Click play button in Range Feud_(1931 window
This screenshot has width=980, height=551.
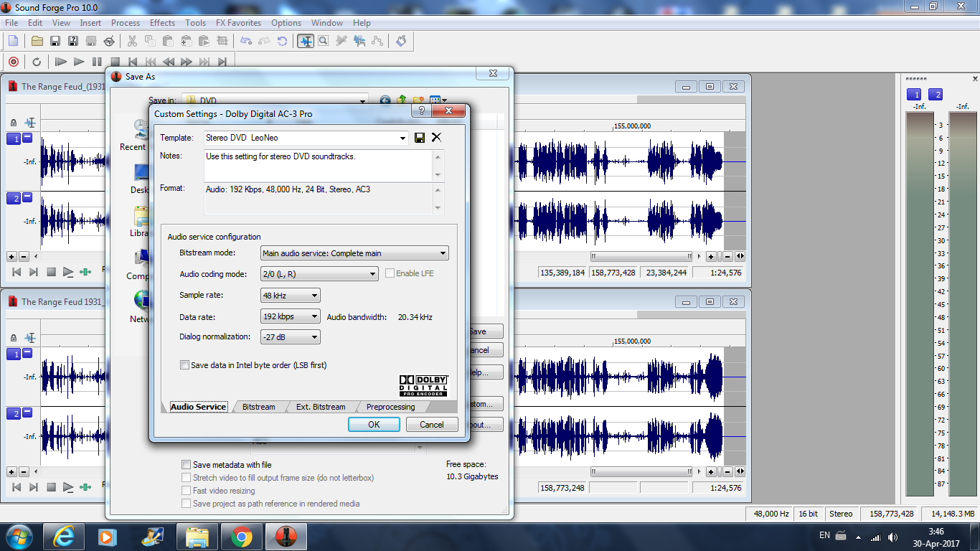pos(68,272)
